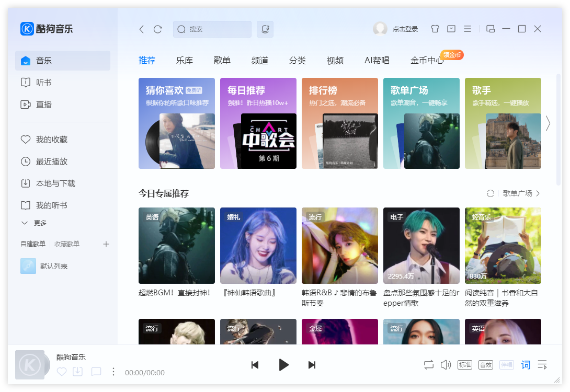
Task: Toggle 伴唱 accompaniment button
Action: pos(506,365)
